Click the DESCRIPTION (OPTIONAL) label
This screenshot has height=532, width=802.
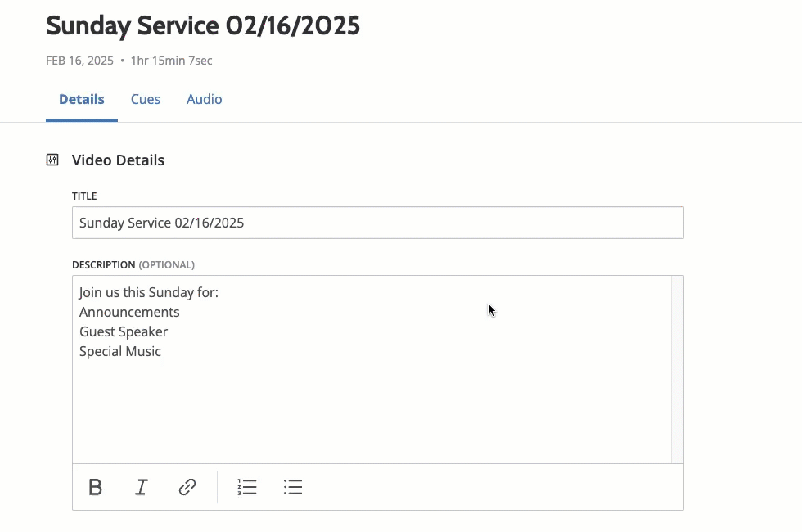133,265
